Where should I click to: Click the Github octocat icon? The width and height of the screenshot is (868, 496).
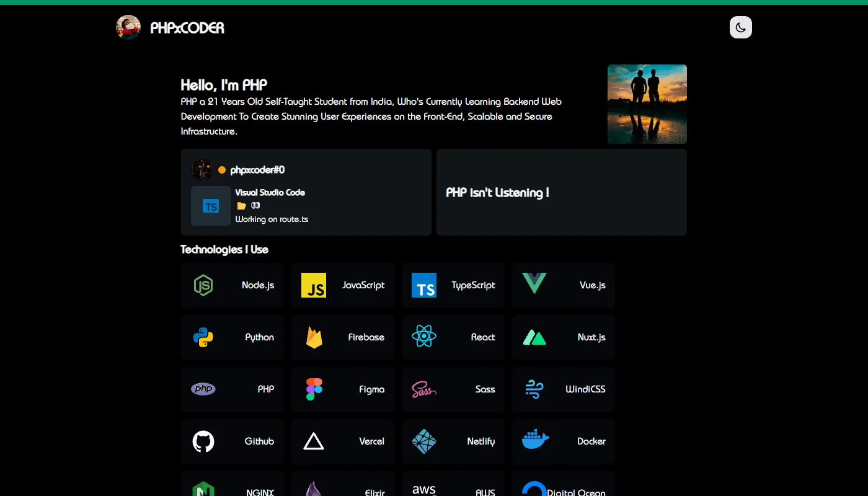point(203,441)
